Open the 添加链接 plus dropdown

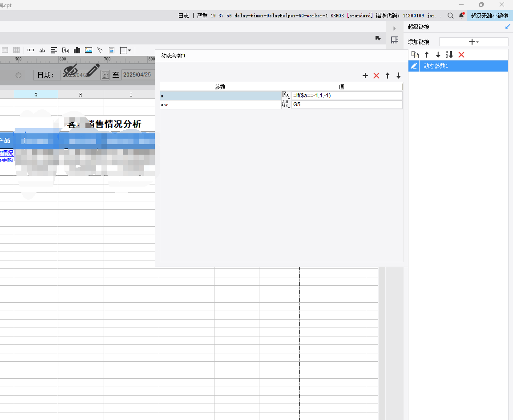[473, 42]
